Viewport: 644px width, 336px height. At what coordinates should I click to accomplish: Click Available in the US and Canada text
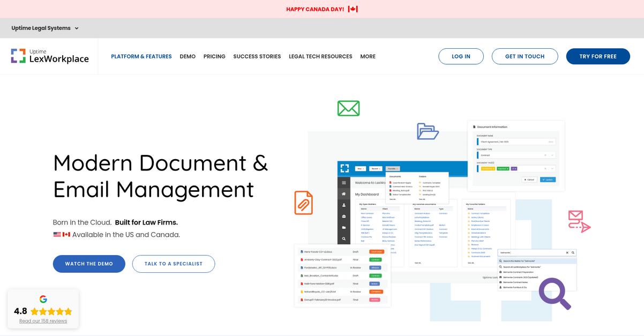coord(126,235)
